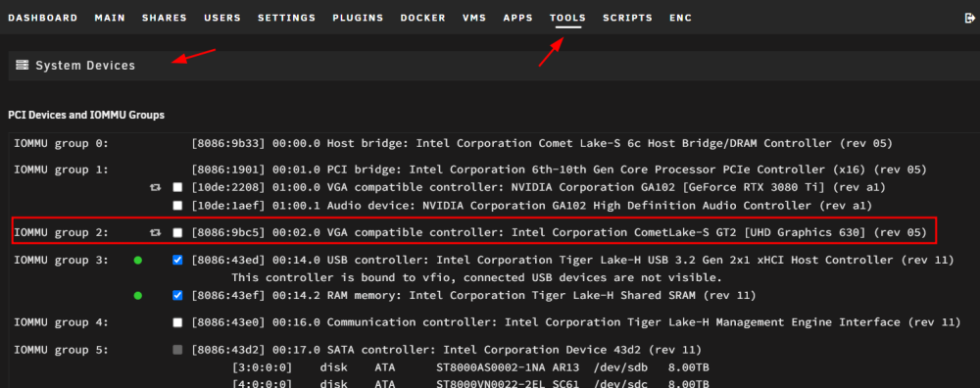Screen dimensions: 980x388
Task: Click the IOMMU group 4 label
Action: (x=61, y=322)
